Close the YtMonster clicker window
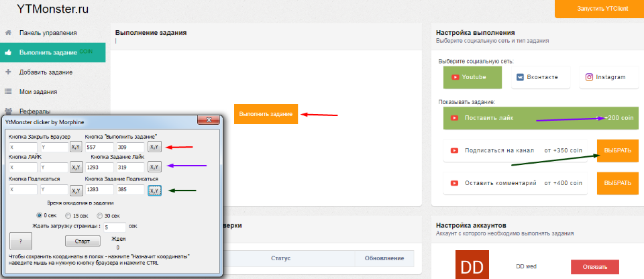The height and width of the screenshot is (279, 644). (x=208, y=119)
